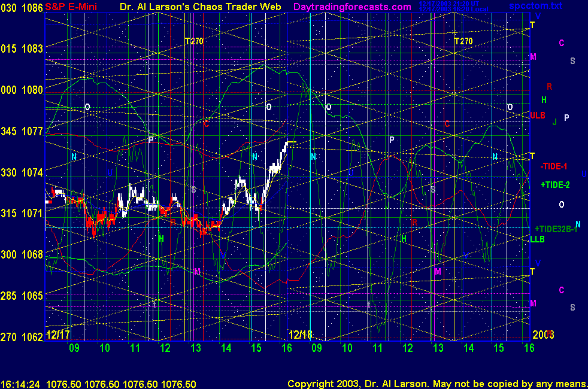
Task: Click the 300 1068 price axis label
Action: (x=22, y=254)
